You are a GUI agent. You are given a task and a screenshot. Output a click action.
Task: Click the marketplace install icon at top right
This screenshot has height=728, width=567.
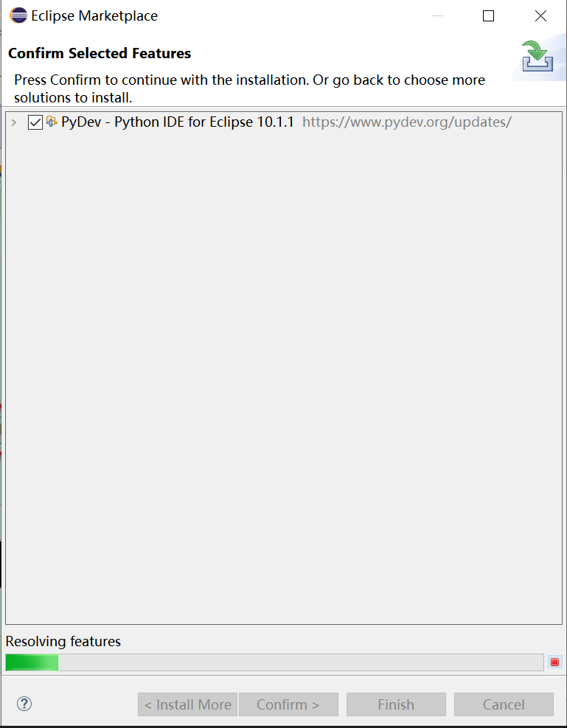coord(539,57)
